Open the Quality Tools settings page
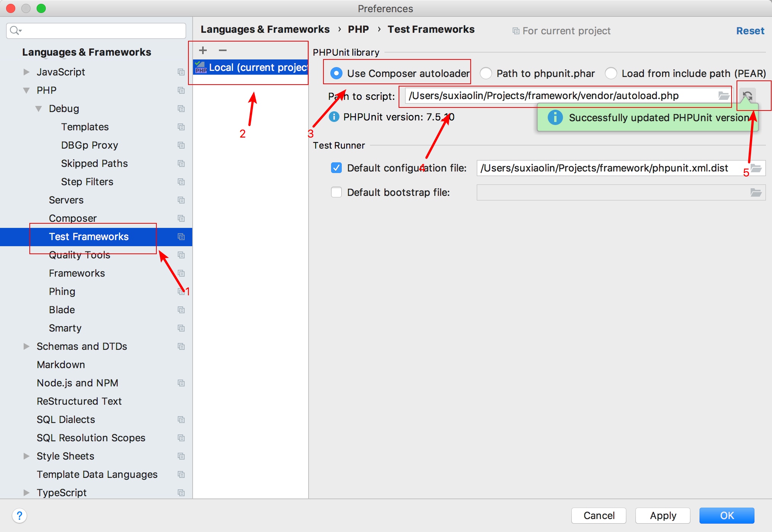This screenshot has width=772, height=532. click(79, 255)
